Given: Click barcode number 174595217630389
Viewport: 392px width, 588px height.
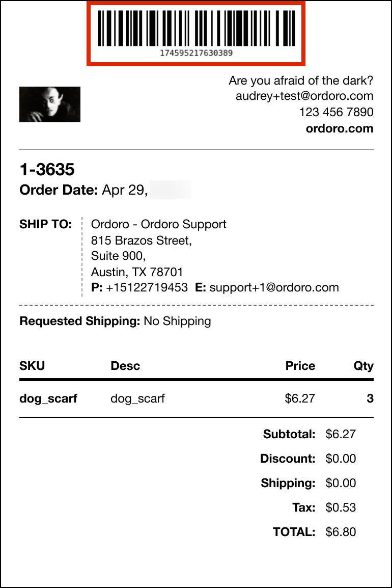Looking at the screenshot, I should click(197, 53).
